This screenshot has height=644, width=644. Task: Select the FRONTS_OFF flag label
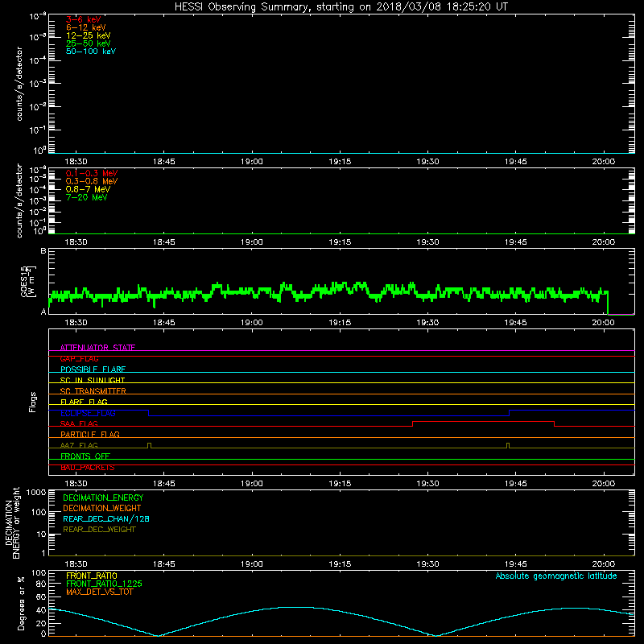tap(85, 456)
